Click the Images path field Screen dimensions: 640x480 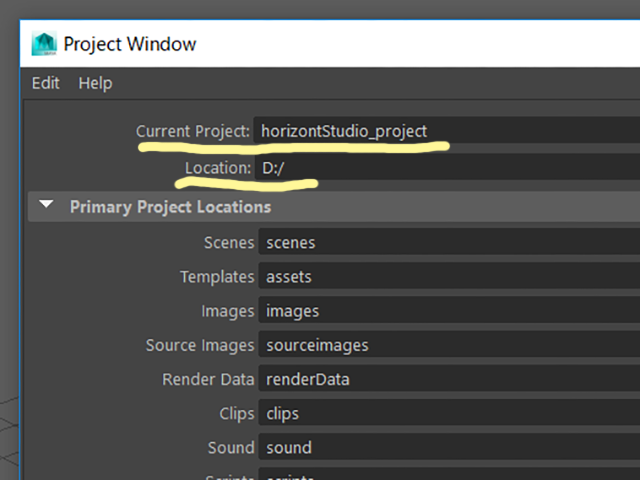click(x=449, y=311)
